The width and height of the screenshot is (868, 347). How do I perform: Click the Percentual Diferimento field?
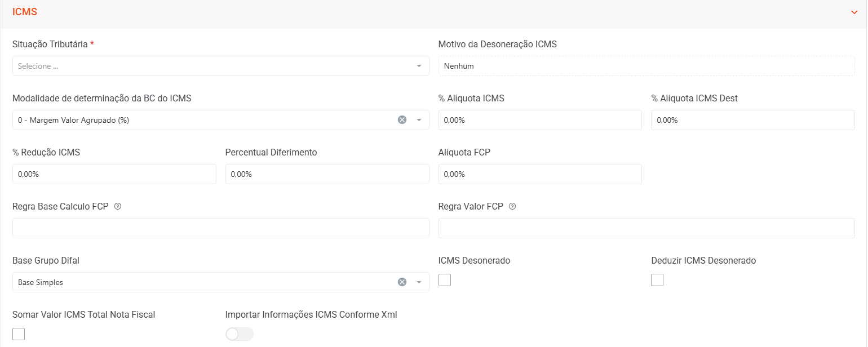327,174
